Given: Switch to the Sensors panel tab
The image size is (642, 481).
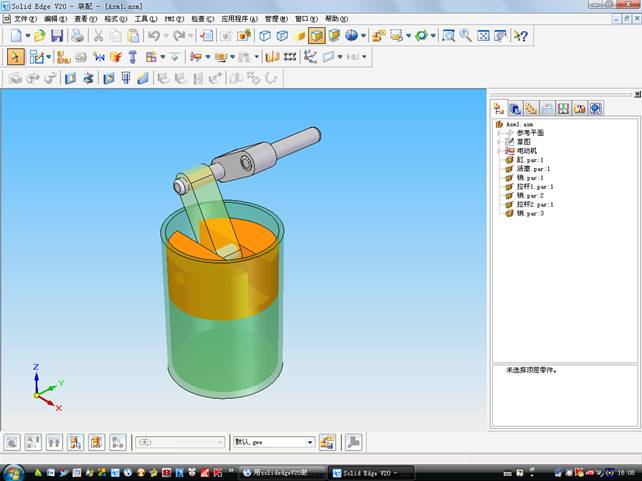Looking at the screenshot, I should [563, 109].
